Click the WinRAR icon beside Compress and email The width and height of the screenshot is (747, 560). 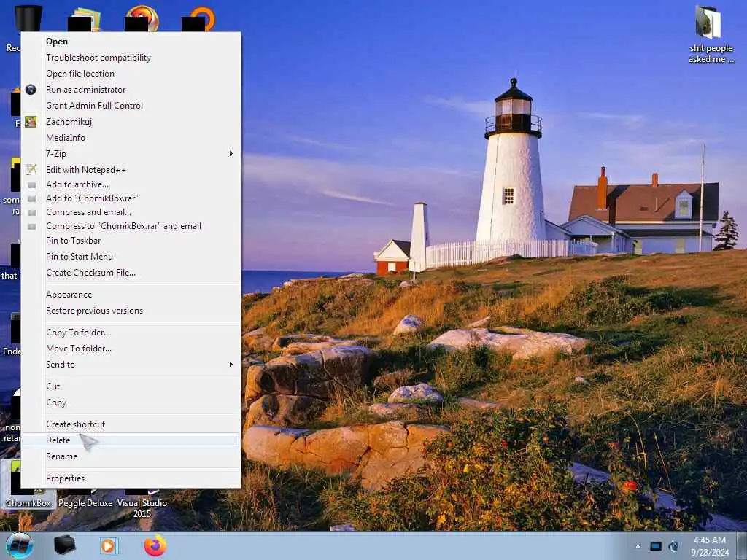[x=31, y=212]
